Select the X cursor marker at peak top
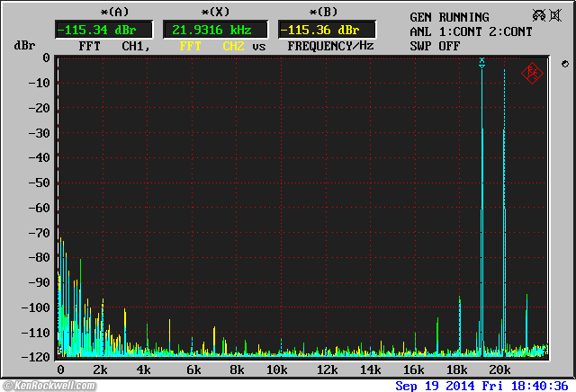This screenshot has height=392, width=576. point(481,61)
